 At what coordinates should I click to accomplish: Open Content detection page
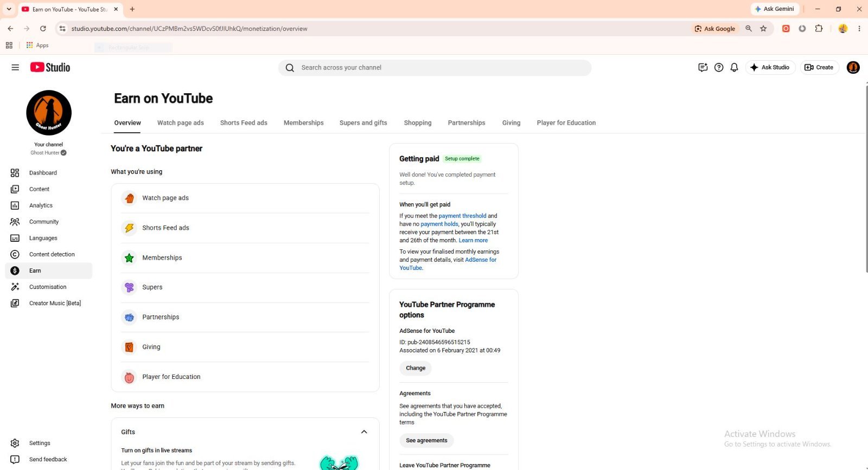[x=52, y=254]
